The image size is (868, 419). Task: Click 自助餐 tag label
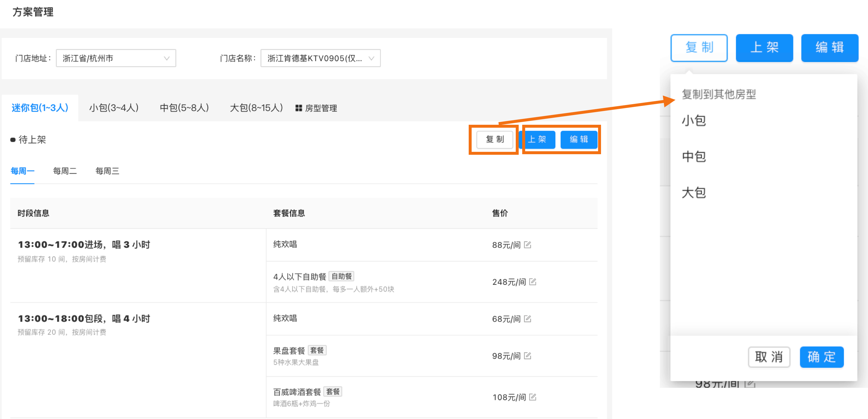pyautogui.click(x=341, y=276)
